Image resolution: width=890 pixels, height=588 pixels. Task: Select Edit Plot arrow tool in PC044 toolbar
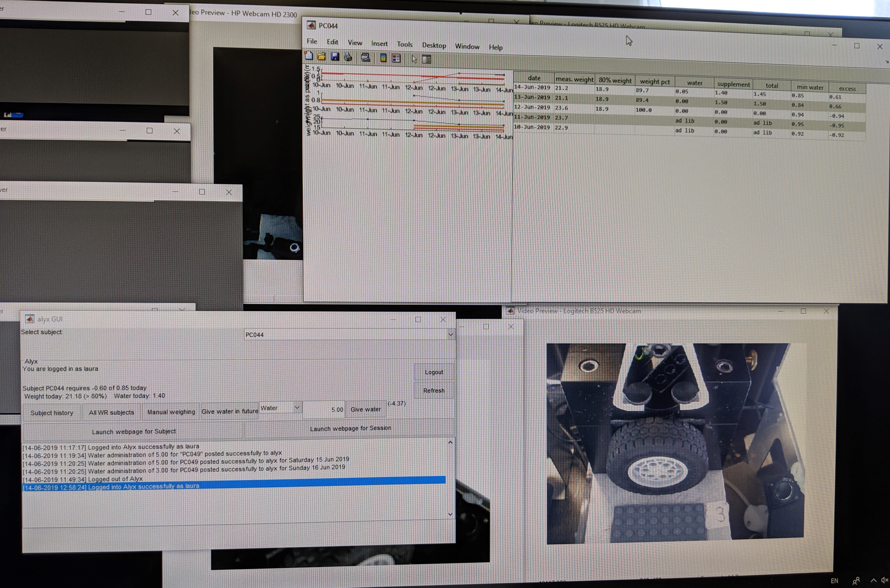(414, 59)
